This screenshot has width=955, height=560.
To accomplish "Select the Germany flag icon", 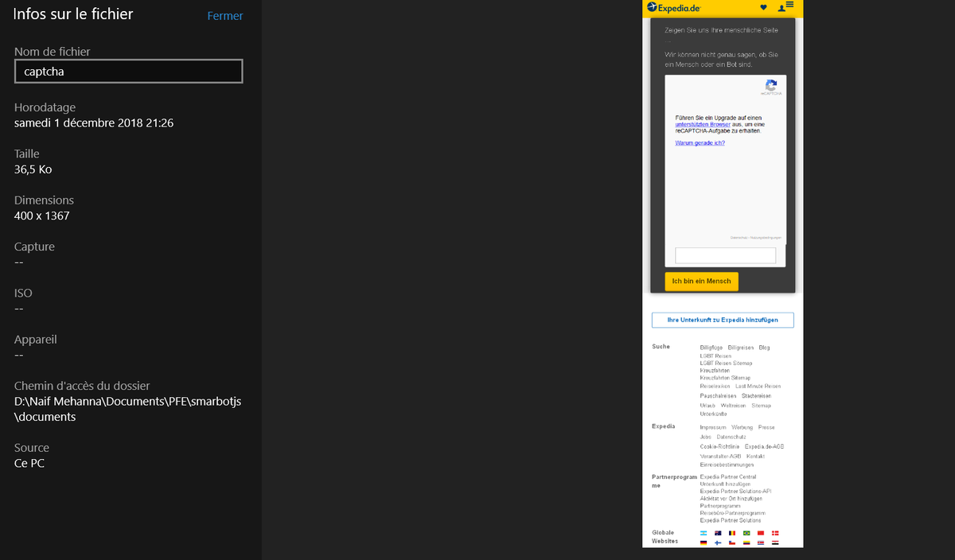I will [704, 542].
